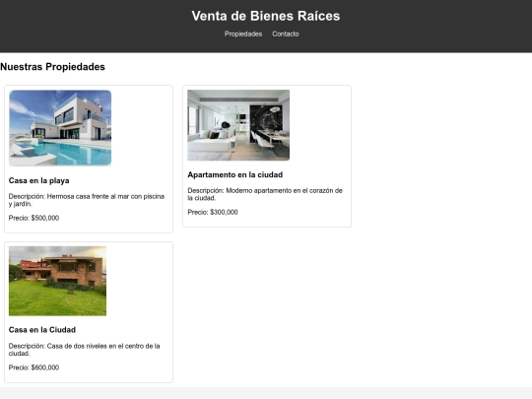Select the Casa en la Ciudad title
Viewport: 532px width, 399px height.
tap(42, 330)
